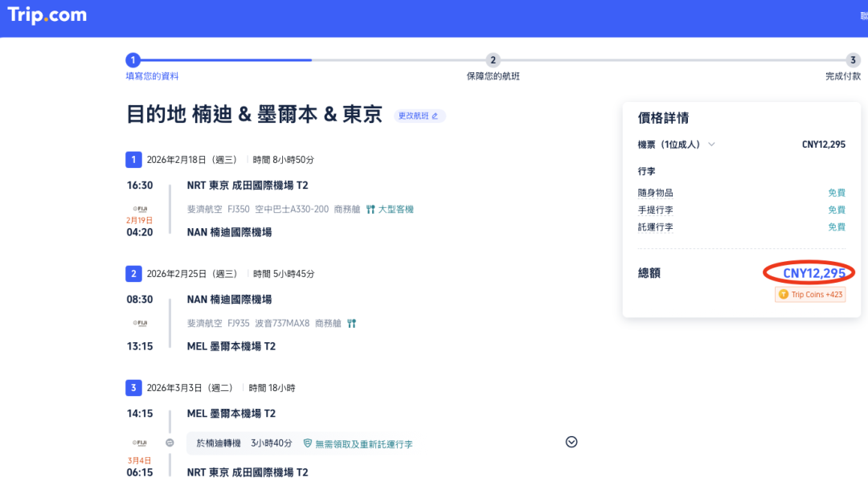Click Fiji Airways logo on segment 1
This screenshot has width=868, height=502.
140,209
